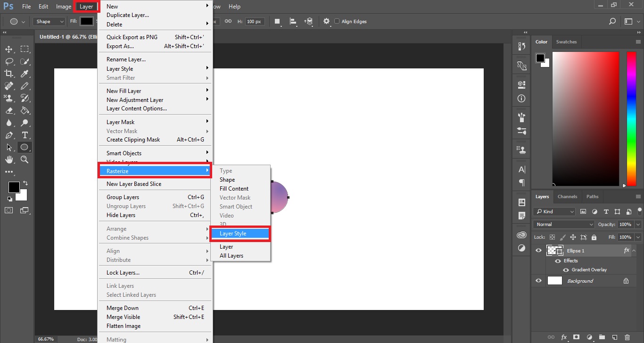Open the Kind layer filter dropdown
The width and height of the screenshot is (644, 343).
pos(554,211)
